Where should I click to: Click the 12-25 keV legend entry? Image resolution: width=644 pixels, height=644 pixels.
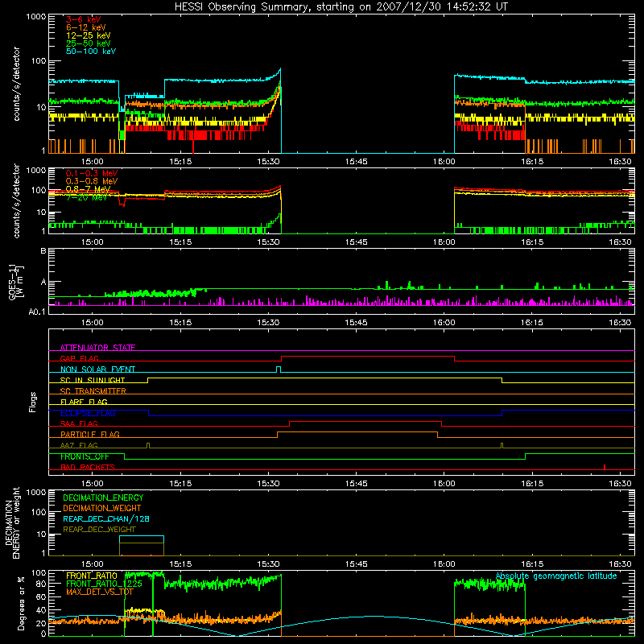coord(89,35)
